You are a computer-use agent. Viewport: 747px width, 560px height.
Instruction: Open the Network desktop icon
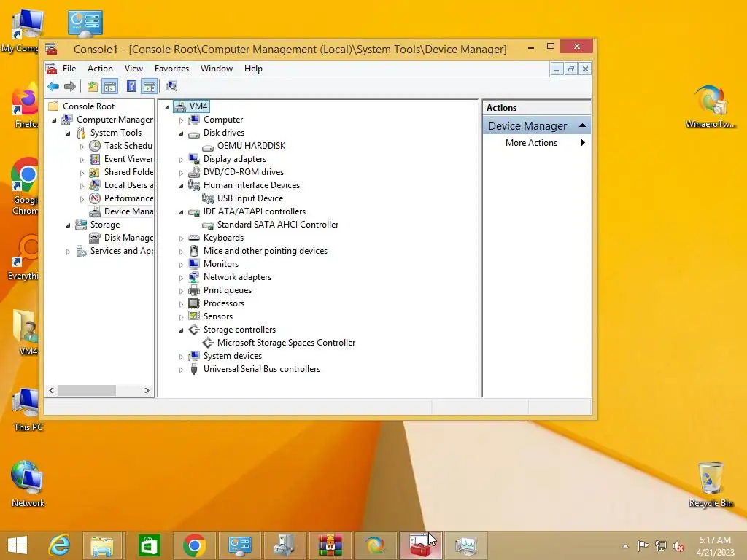point(28,484)
